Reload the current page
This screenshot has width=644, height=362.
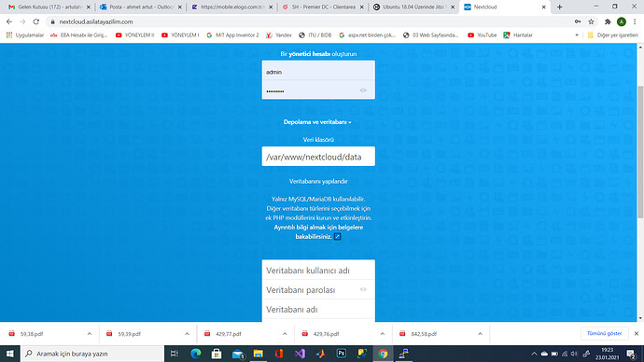point(36,21)
